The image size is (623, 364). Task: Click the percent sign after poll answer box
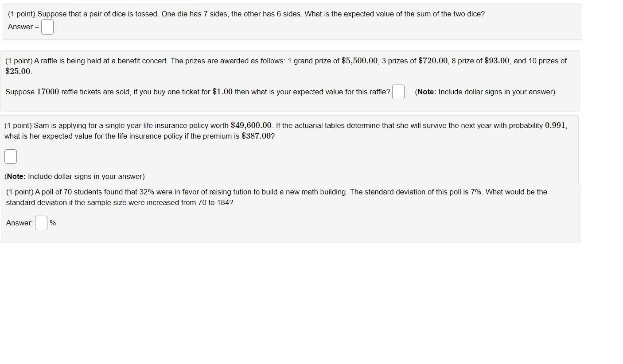(53, 223)
